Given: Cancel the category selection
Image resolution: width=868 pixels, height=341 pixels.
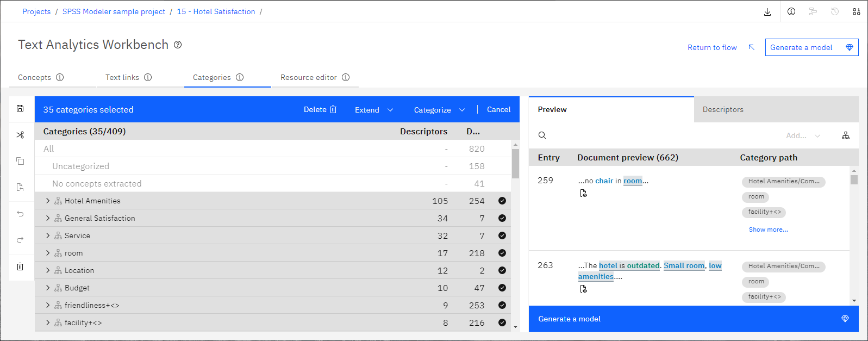Looking at the screenshot, I should point(498,109).
